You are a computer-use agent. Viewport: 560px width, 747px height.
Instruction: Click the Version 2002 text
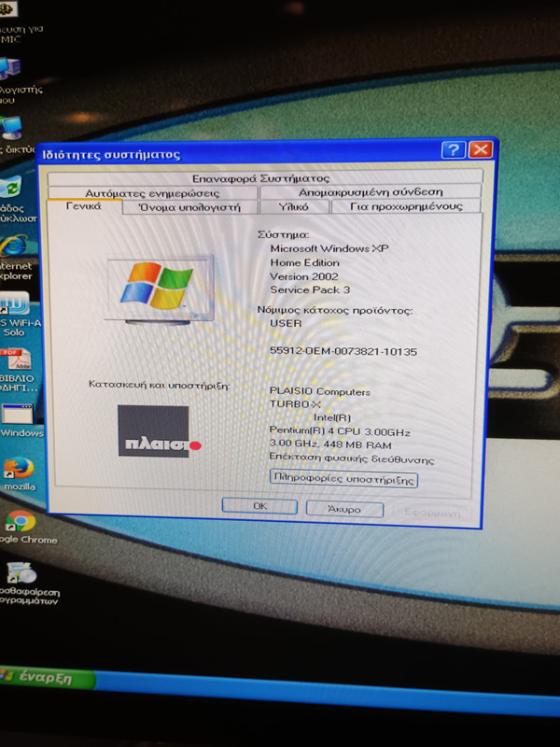(x=304, y=276)
